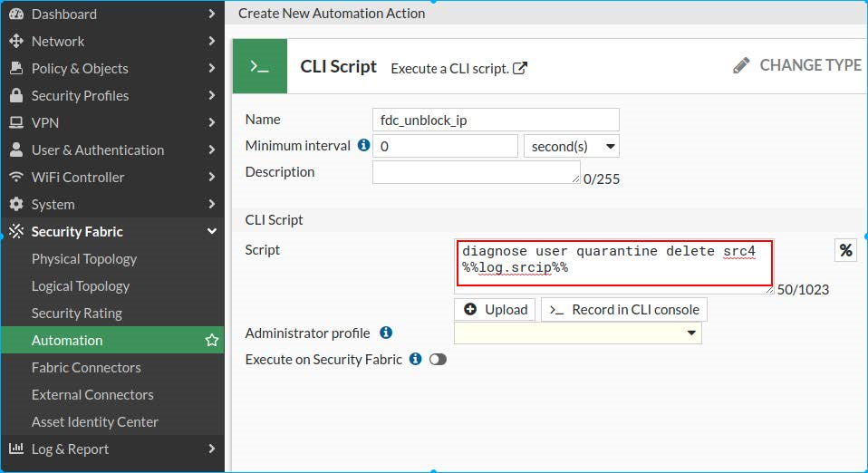Open the CLI script external help link icon
The width and height of the screenshot is (868, 473).
520,68
